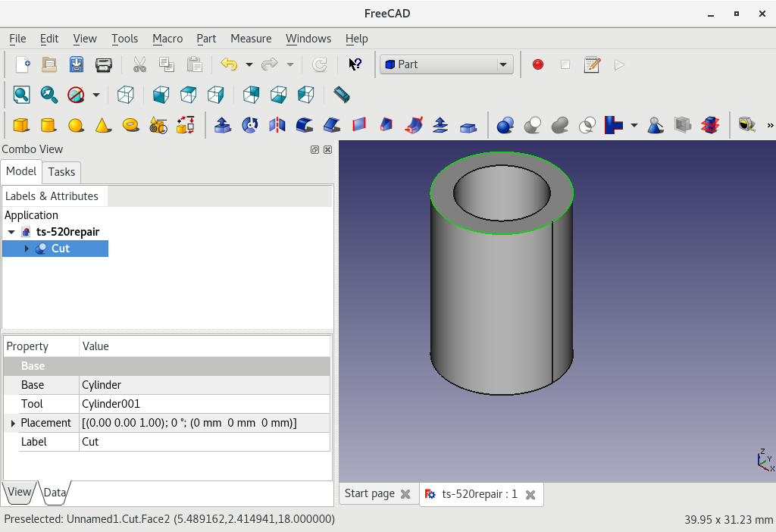Create a Box primitive
Image resolution: width=776 pixels, height=532 pixels.
tap(21, 125)
